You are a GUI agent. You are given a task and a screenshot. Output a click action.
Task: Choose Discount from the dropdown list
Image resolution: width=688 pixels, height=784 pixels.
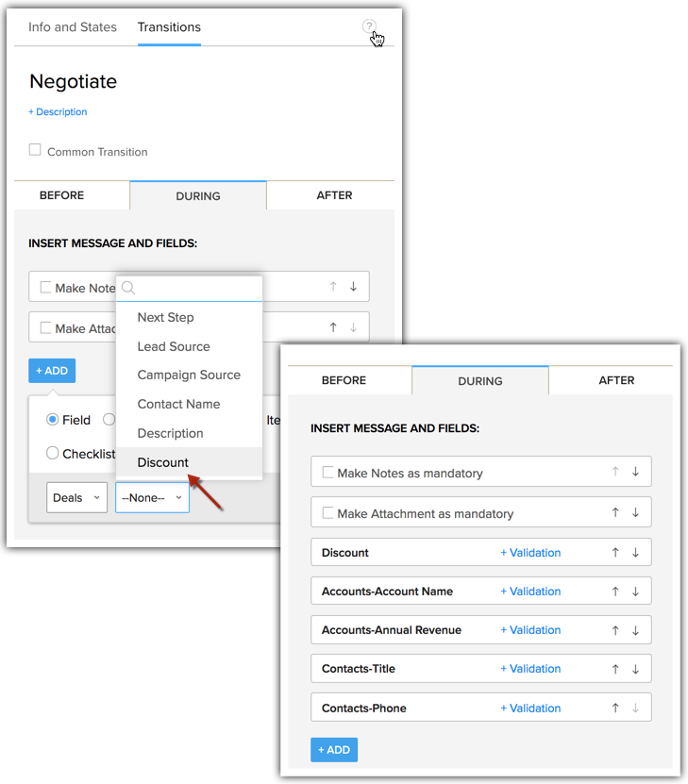[163, 462]
